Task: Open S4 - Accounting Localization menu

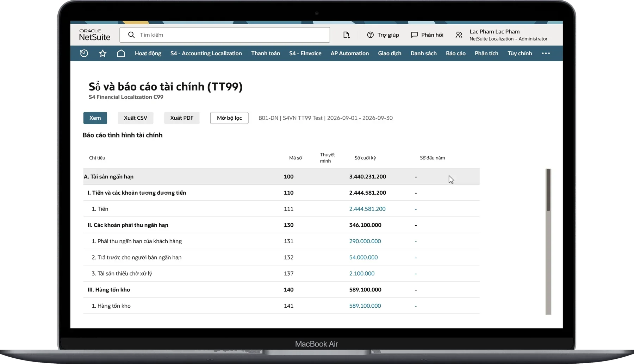Action: pos(206,53)
